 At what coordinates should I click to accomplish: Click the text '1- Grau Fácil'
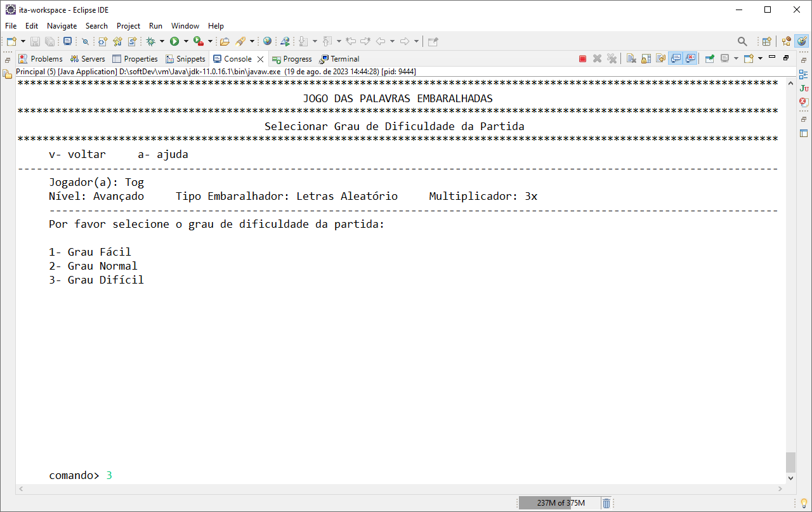[90, 252]
